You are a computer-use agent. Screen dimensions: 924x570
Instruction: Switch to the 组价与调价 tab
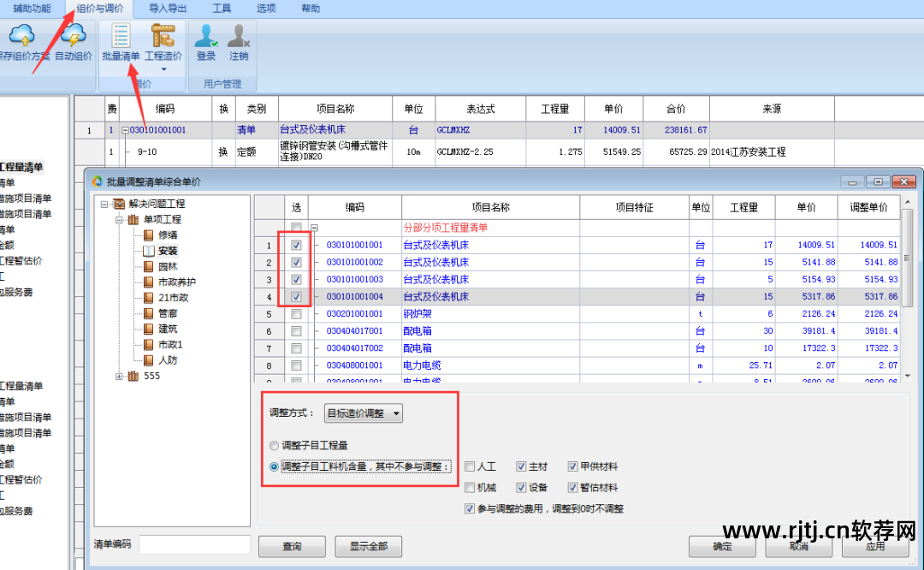[x=99, y=9]
